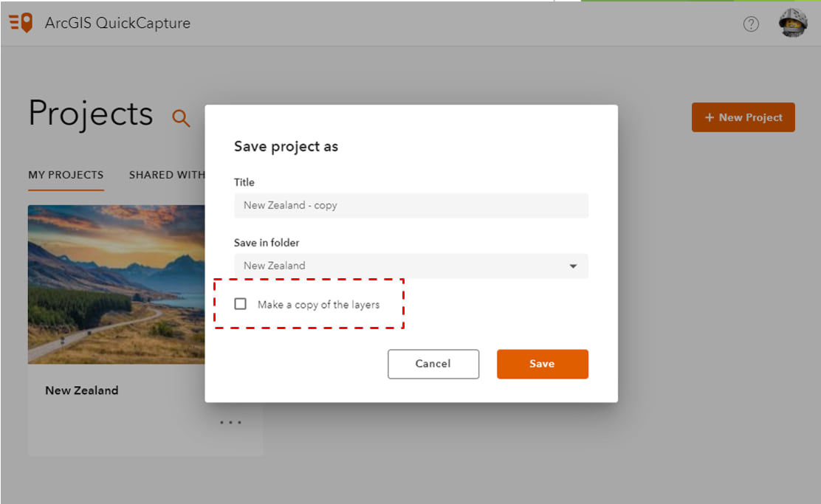
Task: Open the SHARED WITH tab
Action: click(168, 175)
